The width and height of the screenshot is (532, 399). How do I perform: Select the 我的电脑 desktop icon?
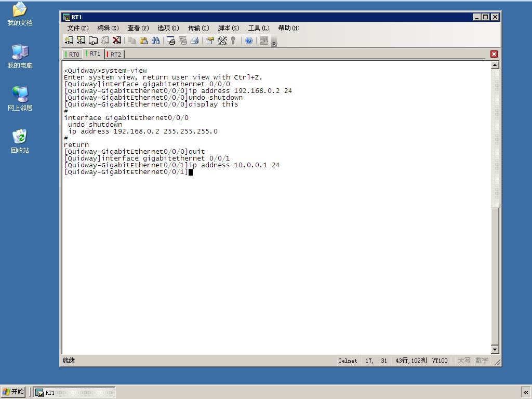click(20, 56)
